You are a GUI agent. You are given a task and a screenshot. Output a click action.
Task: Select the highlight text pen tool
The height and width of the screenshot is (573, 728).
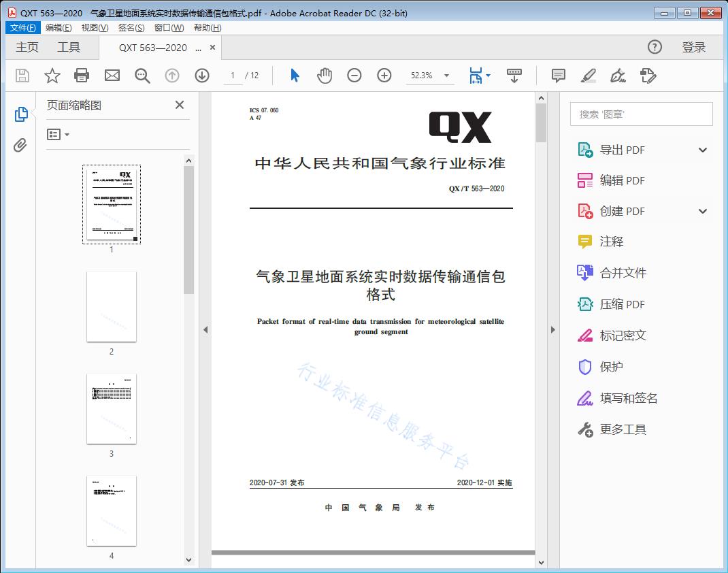(x=589, y=76)
